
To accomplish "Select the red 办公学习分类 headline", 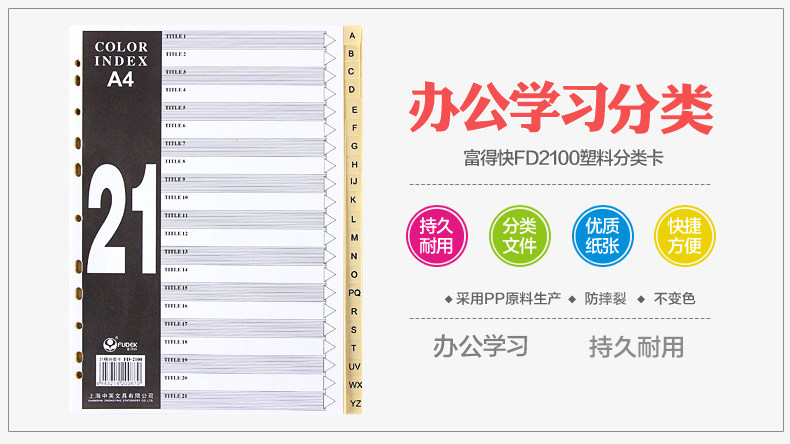I will (561, 107).
